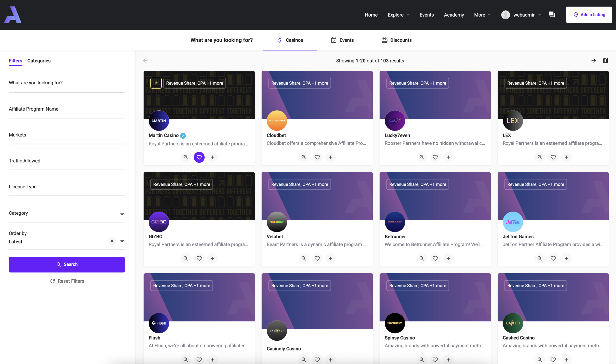Favorite GIZBO with heart icon
Screen dimensions: 616x364
[x=199, y=258]
